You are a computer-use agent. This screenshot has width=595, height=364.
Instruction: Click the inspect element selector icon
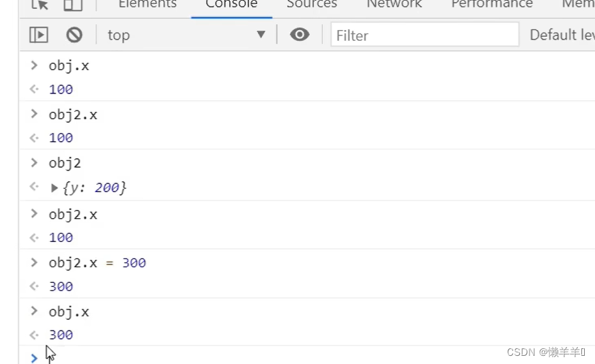pos(40,5)
